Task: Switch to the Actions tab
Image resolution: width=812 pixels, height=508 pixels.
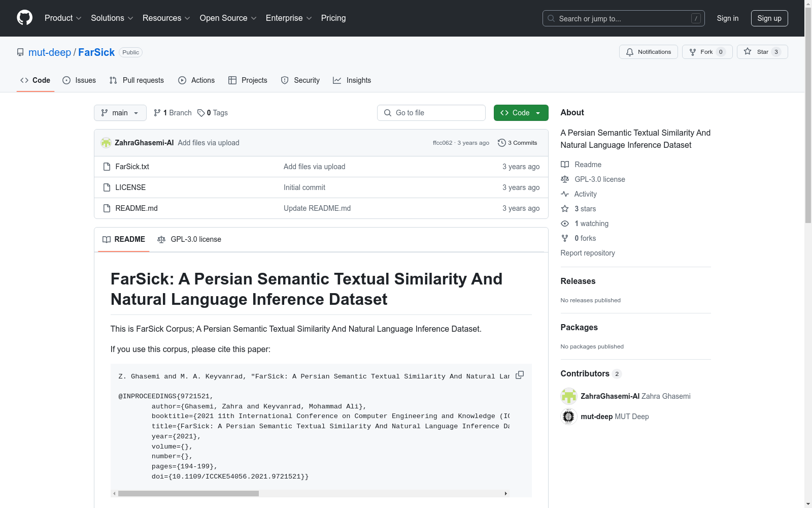Action: coord(196,80)
